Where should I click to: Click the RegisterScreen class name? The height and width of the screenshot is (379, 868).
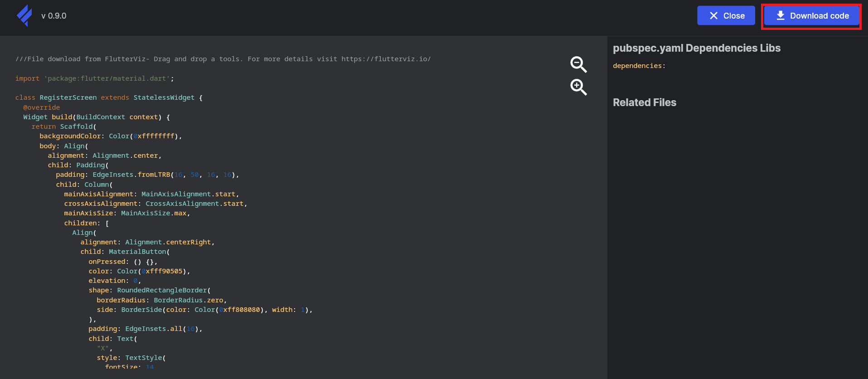[68, 97]
